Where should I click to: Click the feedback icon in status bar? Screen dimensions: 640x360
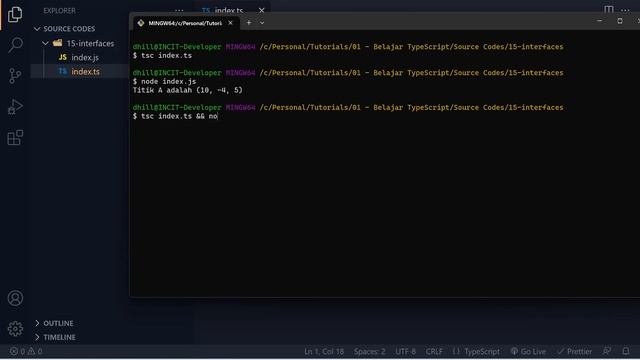(607, 351)
